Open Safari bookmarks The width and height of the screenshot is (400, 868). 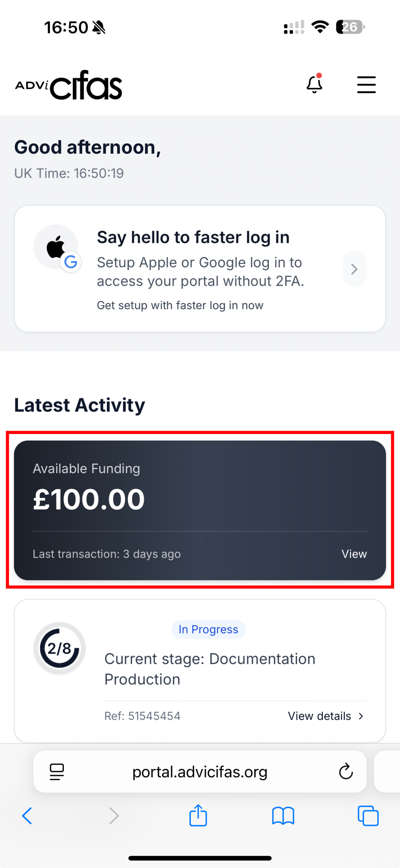point(283,815)
